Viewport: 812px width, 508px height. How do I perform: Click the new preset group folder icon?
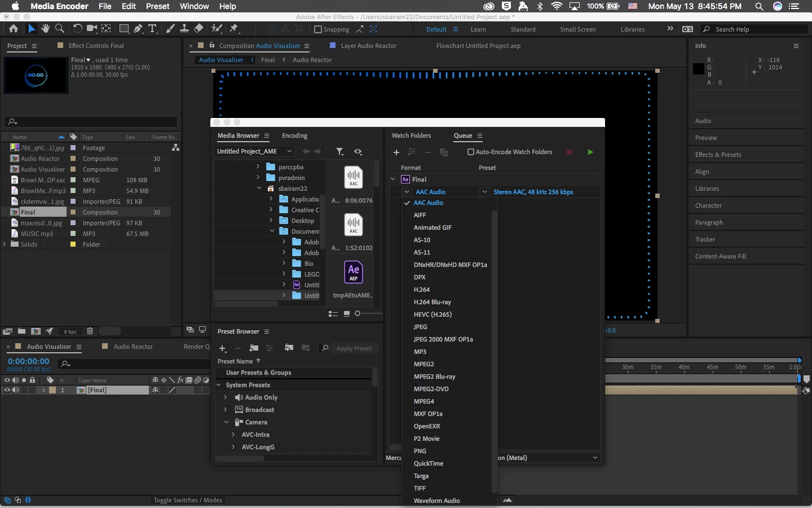pyautogui.click(x=254, y=348)
